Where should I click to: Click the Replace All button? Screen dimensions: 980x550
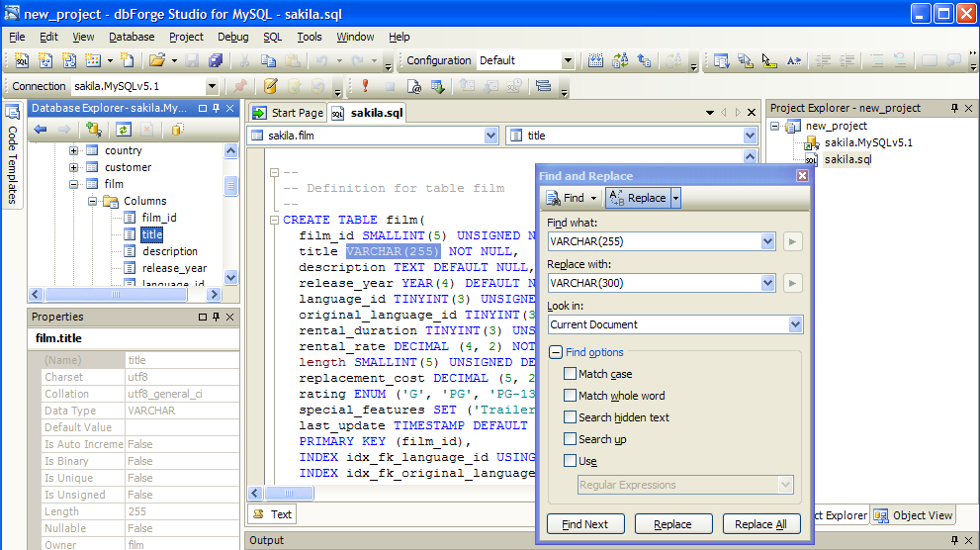click(761, 524)
